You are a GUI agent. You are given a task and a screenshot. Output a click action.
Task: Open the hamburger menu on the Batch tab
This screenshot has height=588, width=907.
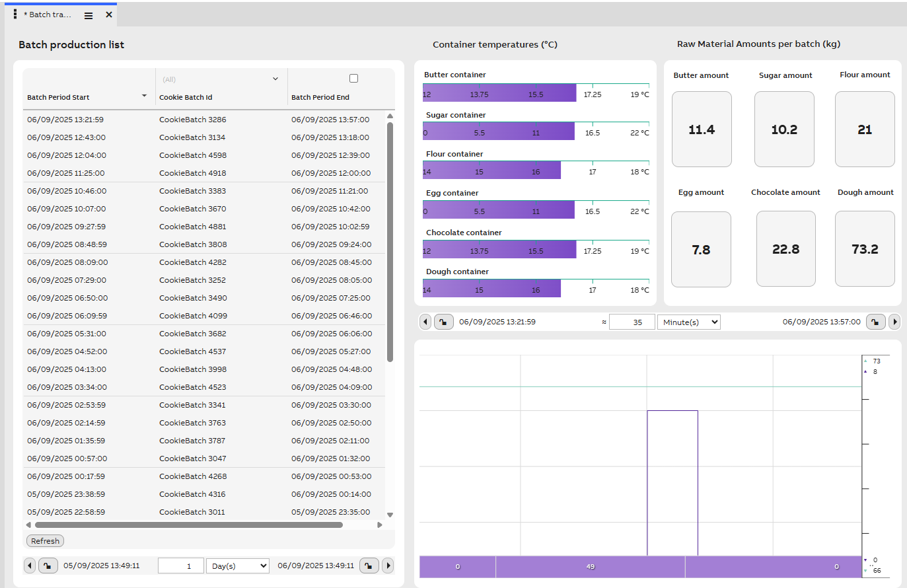(x=88, y=14)
